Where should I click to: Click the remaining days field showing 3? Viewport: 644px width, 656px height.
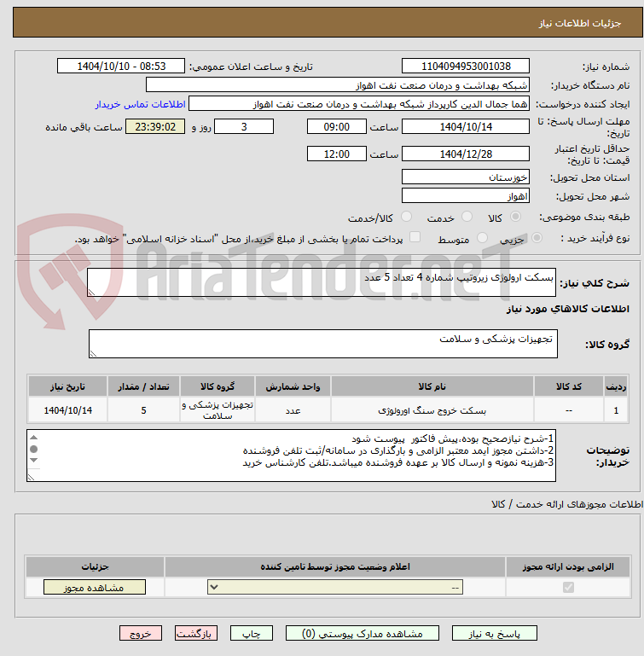(x=244, y=127)
